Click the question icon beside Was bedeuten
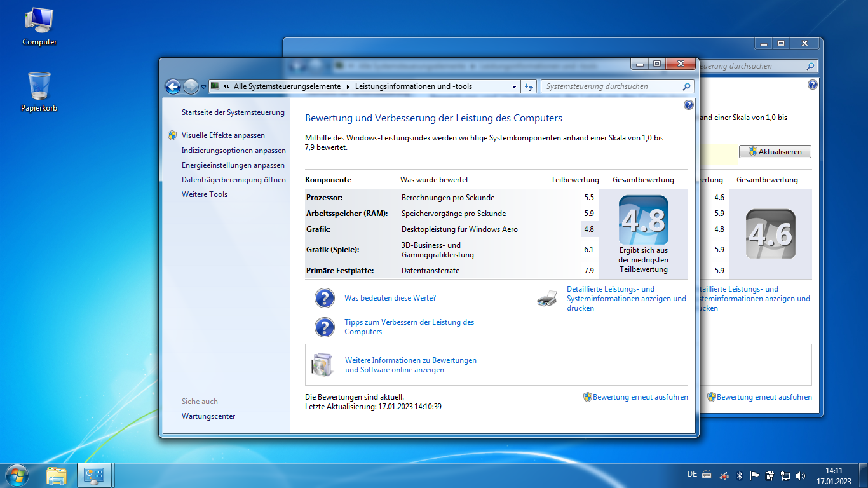Image resolution: width=868 pixels, height=488 pixels. pyautogui.click(x=325, y=298)
